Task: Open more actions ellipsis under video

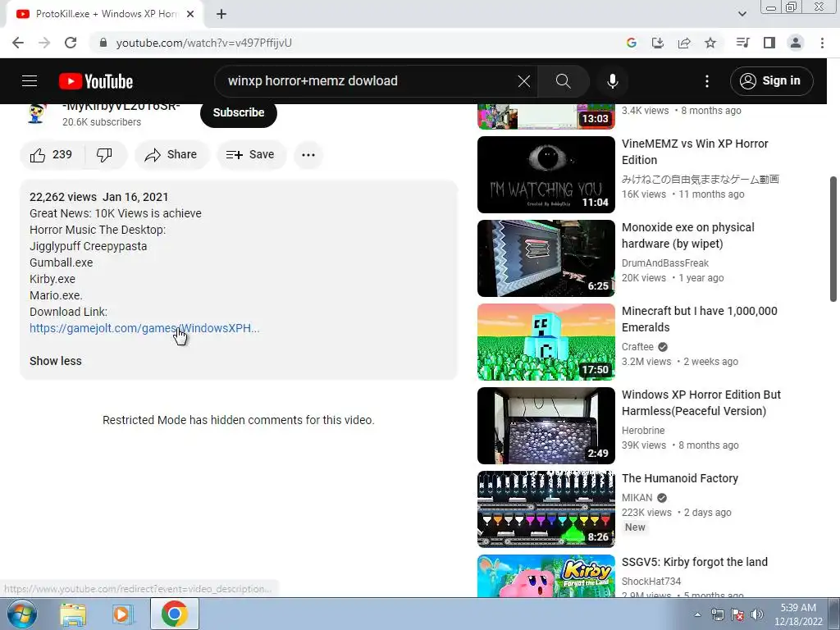Action: pyautogui.click(x=308, y=155)
